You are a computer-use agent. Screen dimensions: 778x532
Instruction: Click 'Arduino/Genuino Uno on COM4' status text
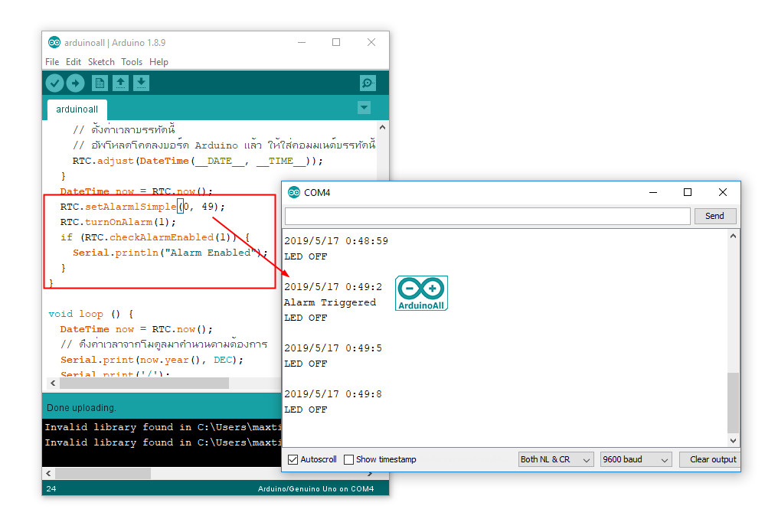316,489
